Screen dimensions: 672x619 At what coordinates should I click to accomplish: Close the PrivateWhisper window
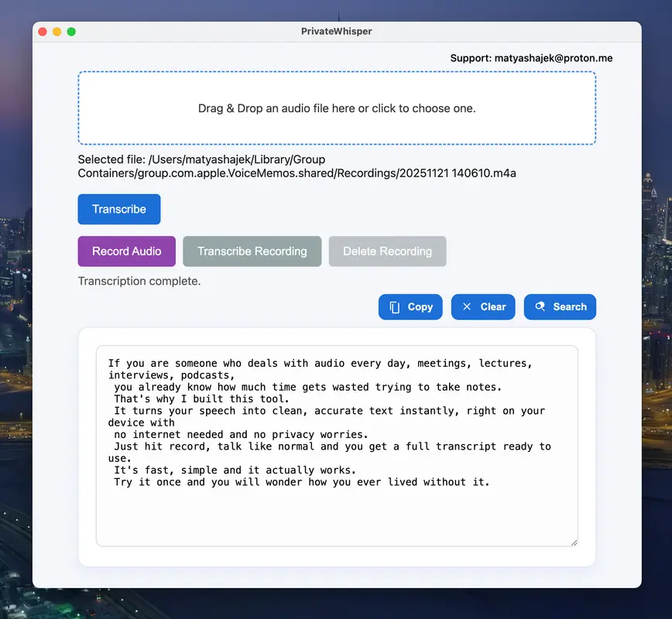[x=43, y=31]
